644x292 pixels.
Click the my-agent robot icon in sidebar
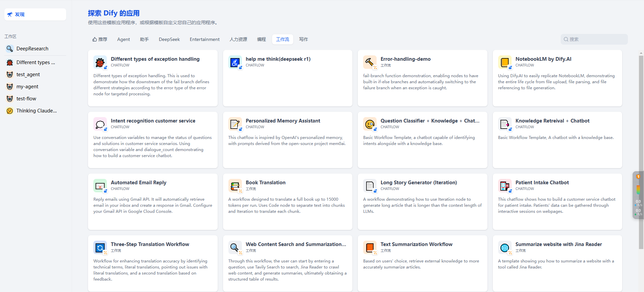tap(10, 87)
